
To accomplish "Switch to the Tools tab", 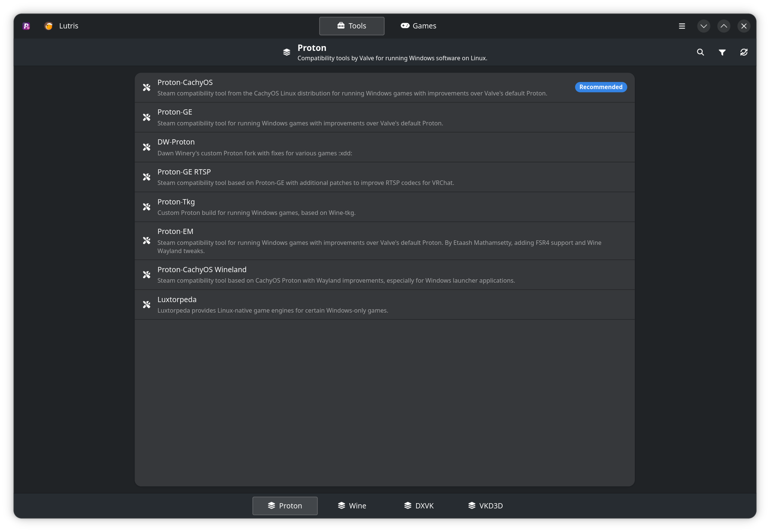I will [352, 26].
